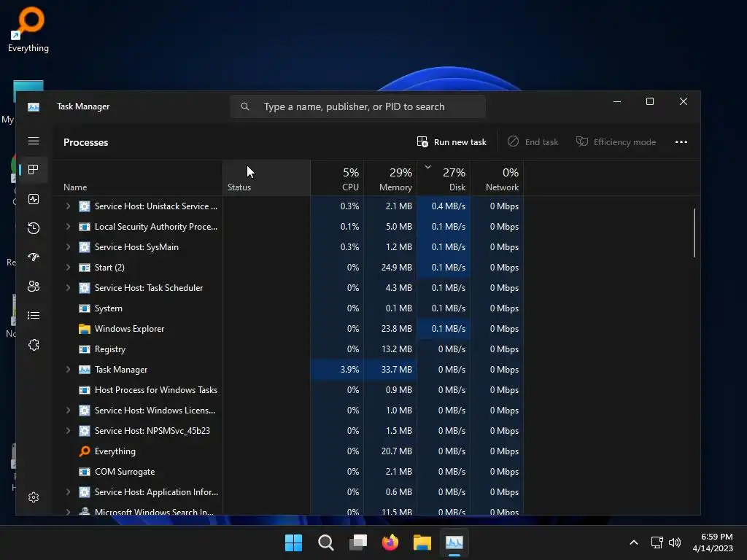Click Start's 24.9 MB memory value

pos(396,268)
